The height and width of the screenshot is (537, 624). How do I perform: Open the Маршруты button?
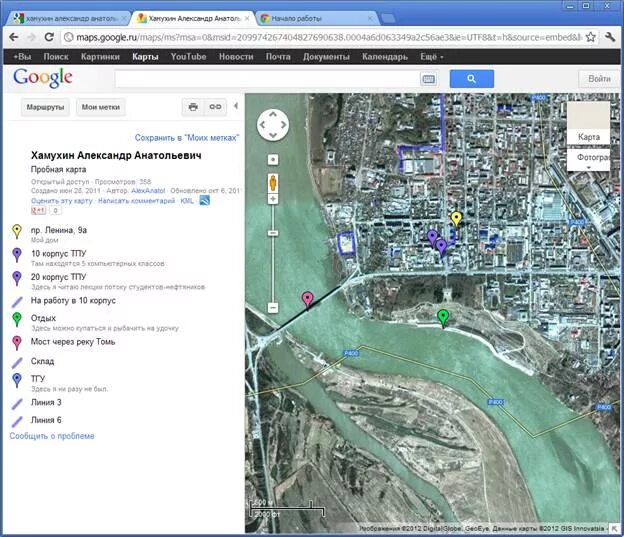point(45,107)
